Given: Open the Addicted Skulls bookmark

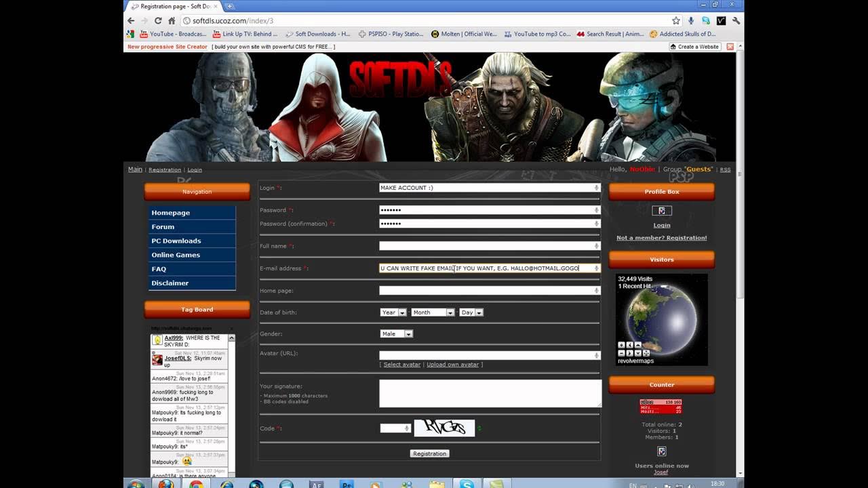Looking at the screenshot, I should pyautogui.click(x=682, y=34).
